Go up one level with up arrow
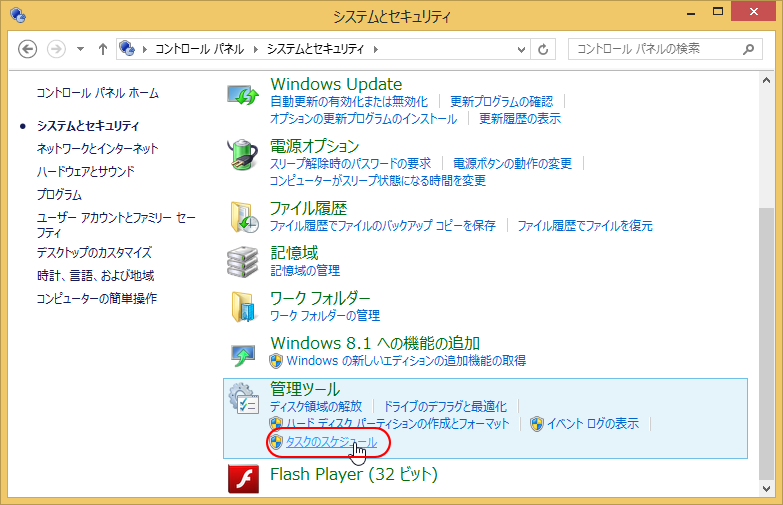This screenshot has width=783, height=505. [x=103, y=49]
